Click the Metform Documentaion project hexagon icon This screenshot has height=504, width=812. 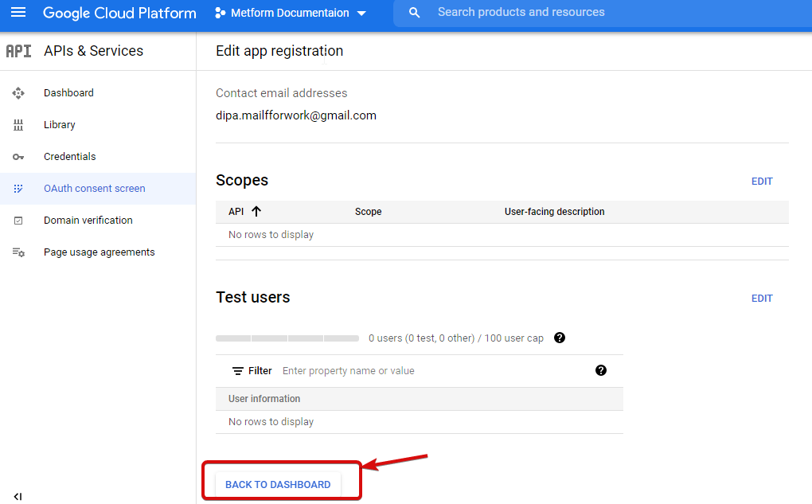[x=220, y=13]
